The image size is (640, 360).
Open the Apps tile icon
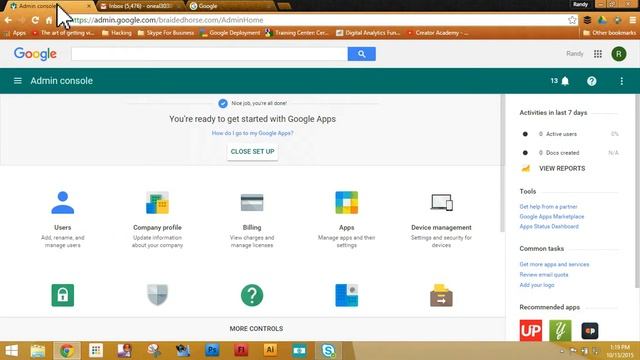[x=347, y=202]
